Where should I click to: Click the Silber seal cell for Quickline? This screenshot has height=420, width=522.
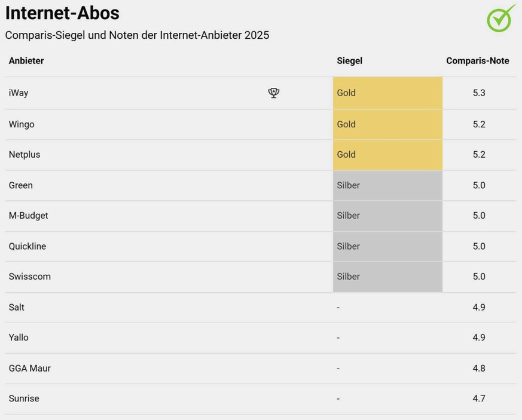[x=388, y=246]
